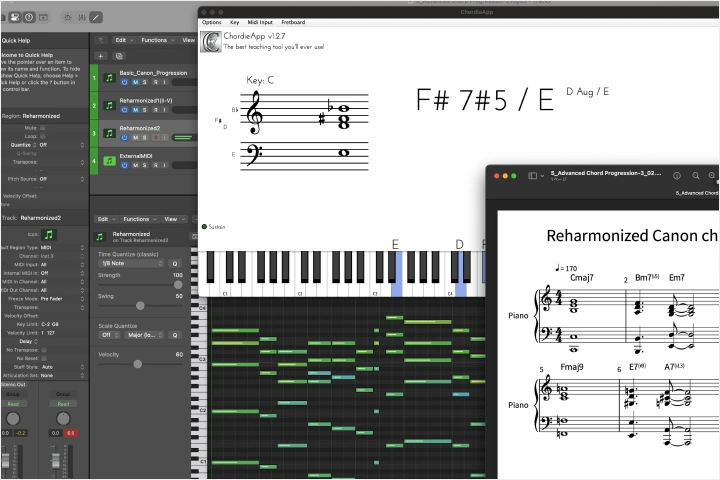Viewport: 720px width, 480px height.
Task: Open Time Quantize 1/8 Note dropdown
Action: pyautogui.click(x=131, y=264)
